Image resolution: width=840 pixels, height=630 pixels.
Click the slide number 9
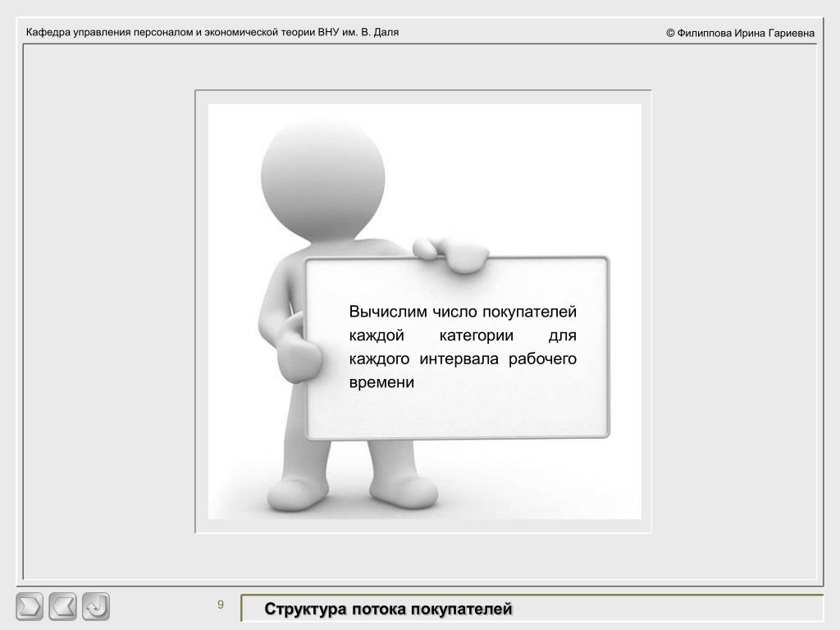220,605
